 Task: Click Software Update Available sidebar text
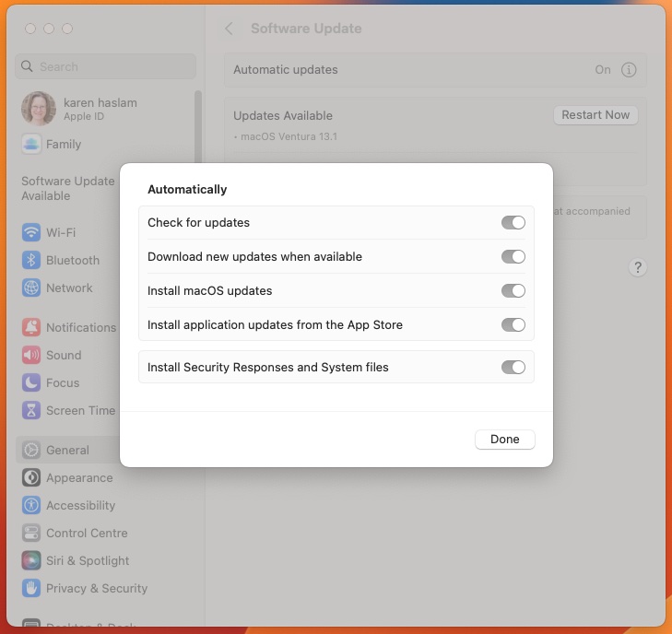[x=68, y=188]
